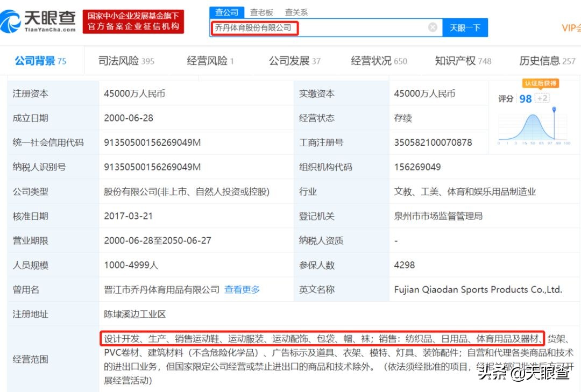Click the score value 98
The width and height of the screenshot is (581, 392).
pos(526,98)
